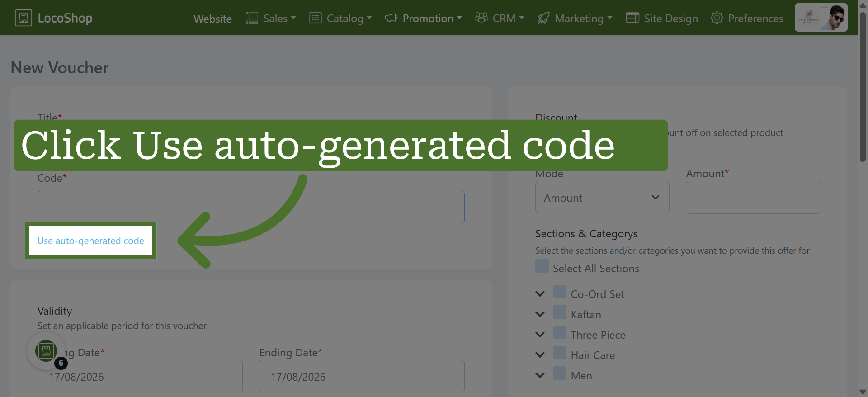Open the Website menu item
Viewport: 868px width, 397px height.
[212, 19]
